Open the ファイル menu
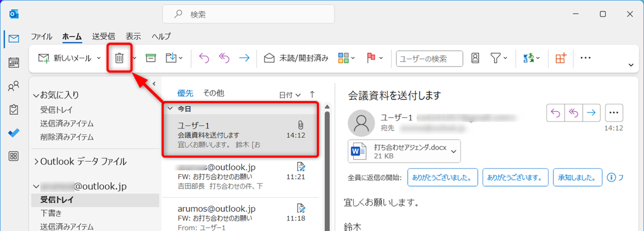Screen dimensions: 644x231 (x=41, y=36)
